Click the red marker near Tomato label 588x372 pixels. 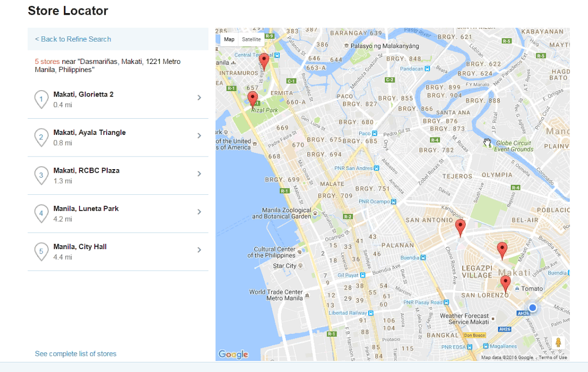(506, 284)
